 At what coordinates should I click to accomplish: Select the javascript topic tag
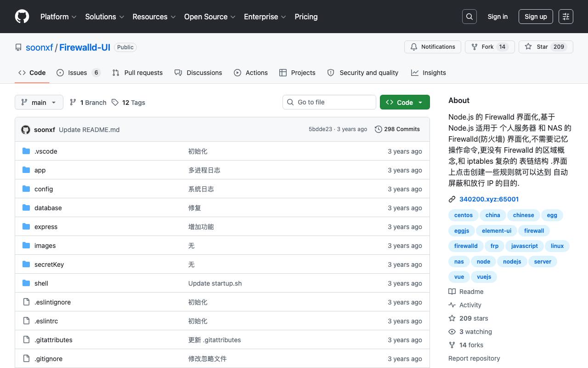click(x=525, y=246)
